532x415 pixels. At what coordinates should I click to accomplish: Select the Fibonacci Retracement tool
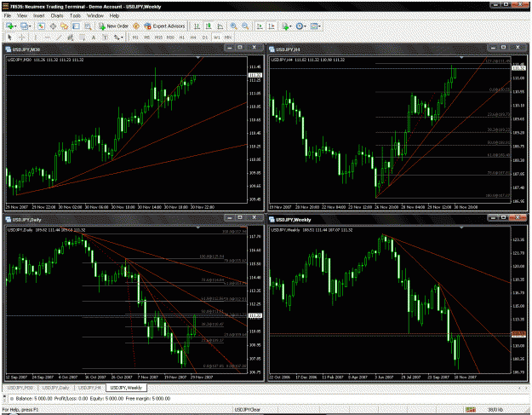(82, 37)
